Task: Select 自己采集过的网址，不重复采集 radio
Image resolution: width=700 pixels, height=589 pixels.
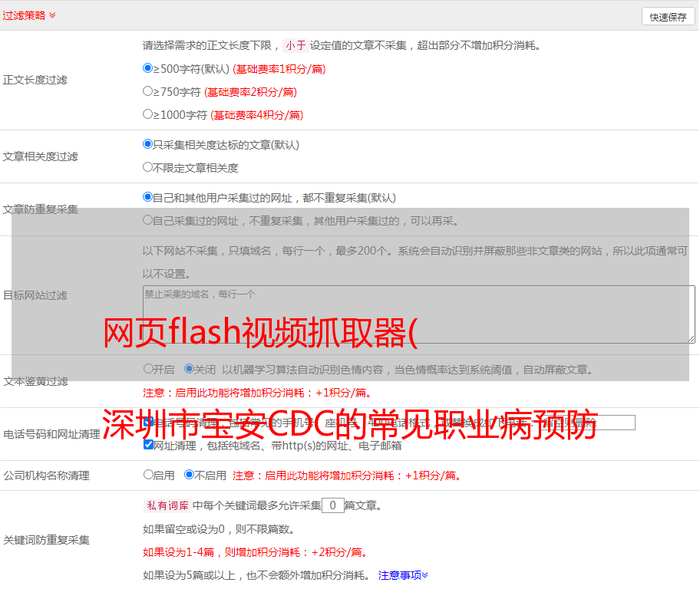Action: pos(147,220)
